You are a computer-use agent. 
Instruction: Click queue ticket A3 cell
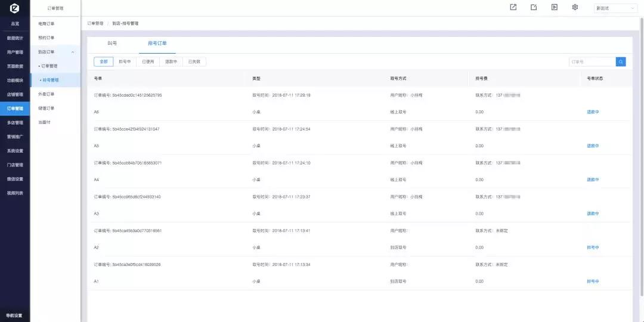pyautogui.click(x=97, y=213)
